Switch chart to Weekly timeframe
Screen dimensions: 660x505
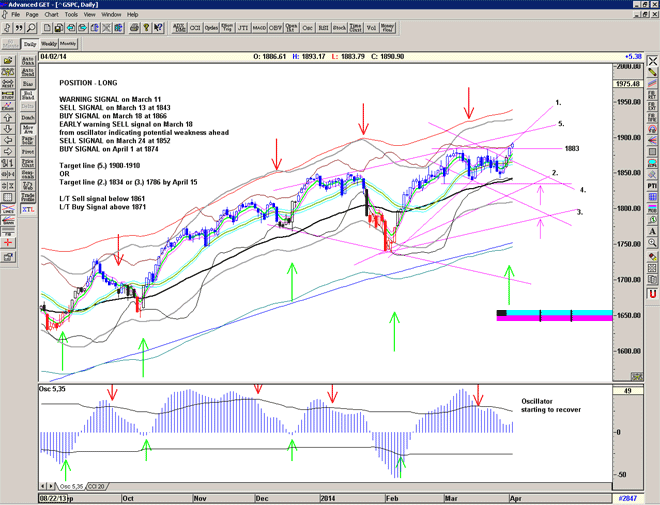[x=48, y=44]
